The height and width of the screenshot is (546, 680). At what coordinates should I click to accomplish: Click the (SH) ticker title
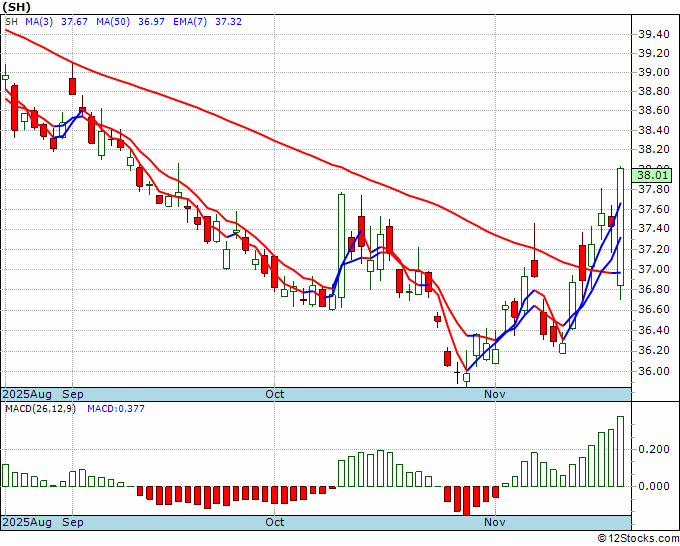16,6
